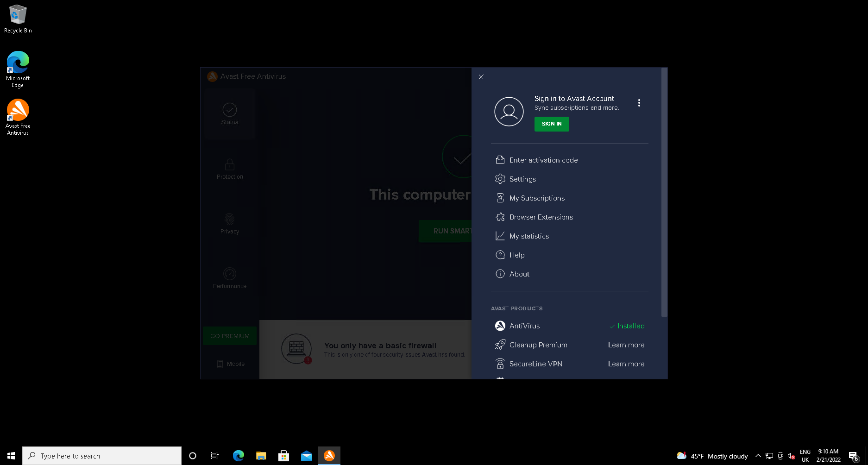Open Task View on the taskbar
The image size is (868, 465).
pyautogui.click(x=214, y=456)
